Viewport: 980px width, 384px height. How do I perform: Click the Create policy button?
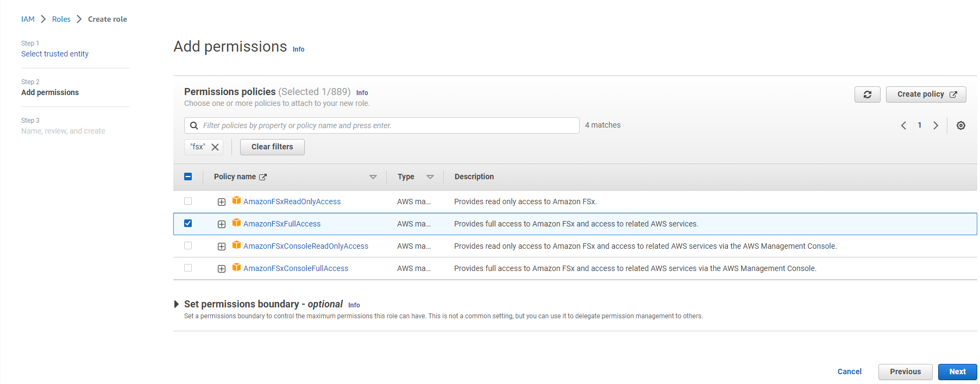[926, 95]
